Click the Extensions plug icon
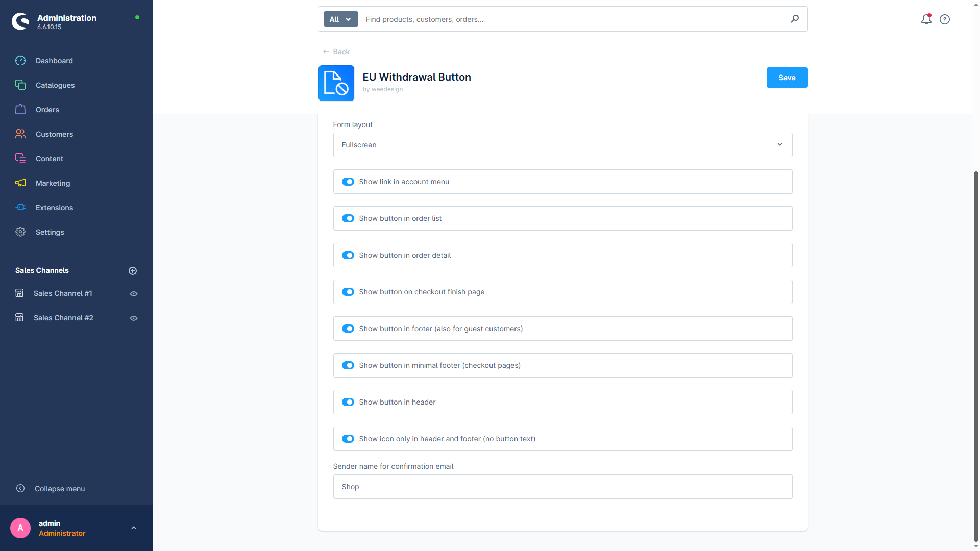The width and height of the screenshot is (980, 551). pyautogui.click(x=20, y=208)
